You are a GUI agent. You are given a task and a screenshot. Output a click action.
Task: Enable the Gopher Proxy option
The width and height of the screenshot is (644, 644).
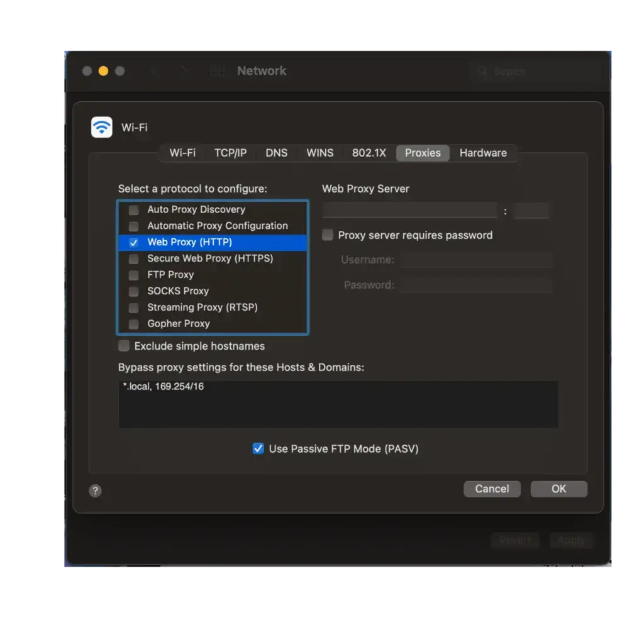(x=133, y=323)
